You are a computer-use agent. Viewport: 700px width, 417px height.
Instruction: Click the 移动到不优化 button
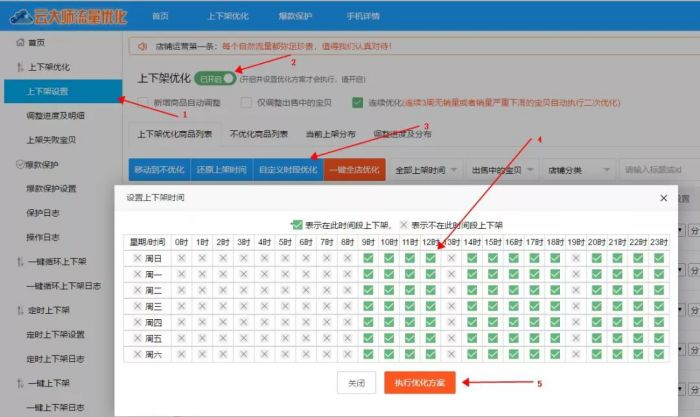pos(159,170)
